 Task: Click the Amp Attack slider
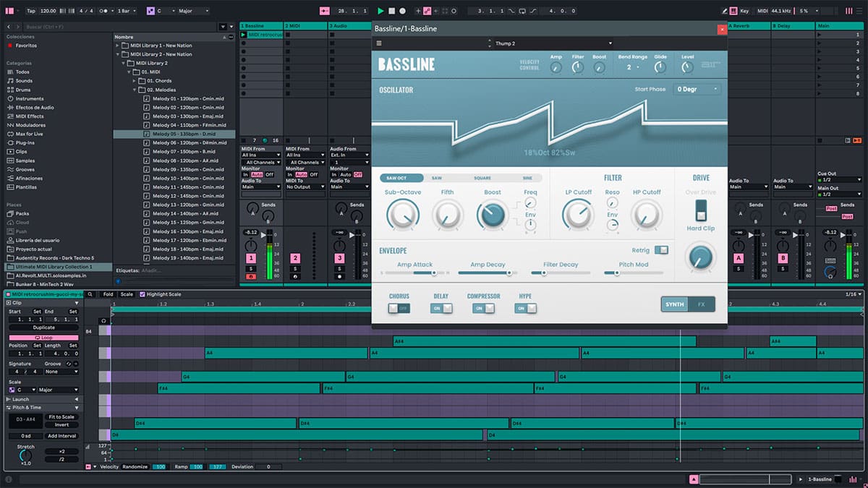pos(414,273)
